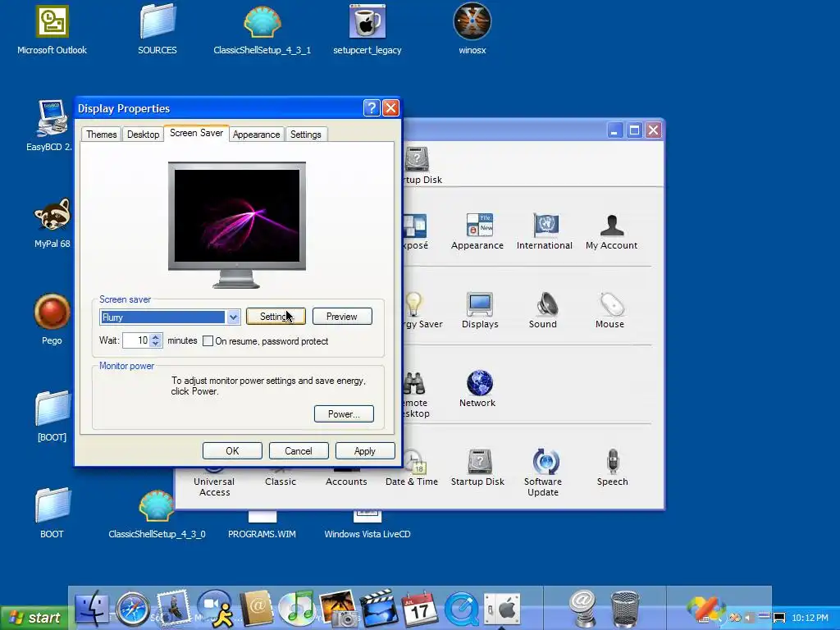Viewport: 840px width, 630px height.
Task: Open monitor Power... settings button
Action: coord(344,414)
